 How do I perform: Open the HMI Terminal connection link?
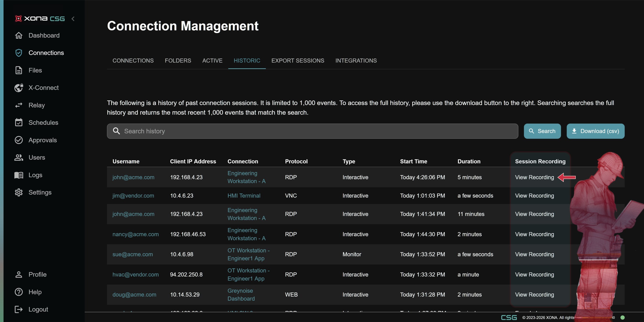(244, 196)
